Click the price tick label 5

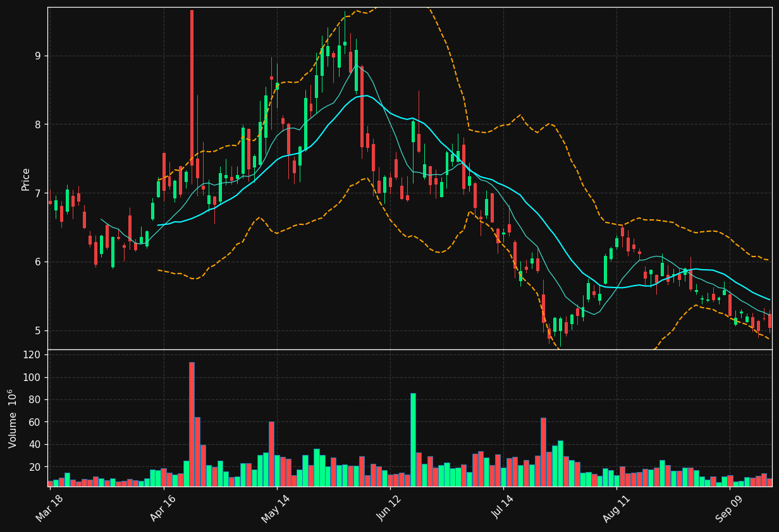click(x=37, y=331)
